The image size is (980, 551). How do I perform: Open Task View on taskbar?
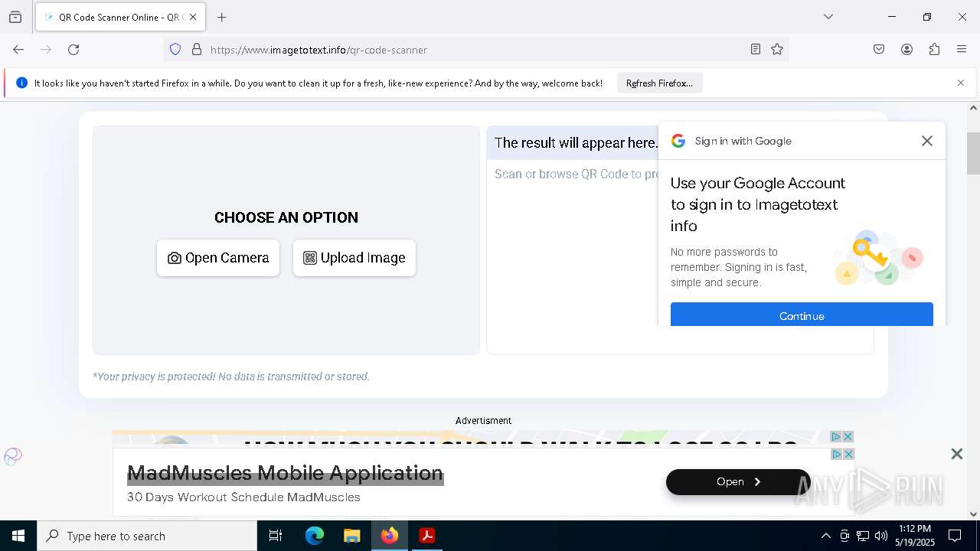click(x=276, y=536)
